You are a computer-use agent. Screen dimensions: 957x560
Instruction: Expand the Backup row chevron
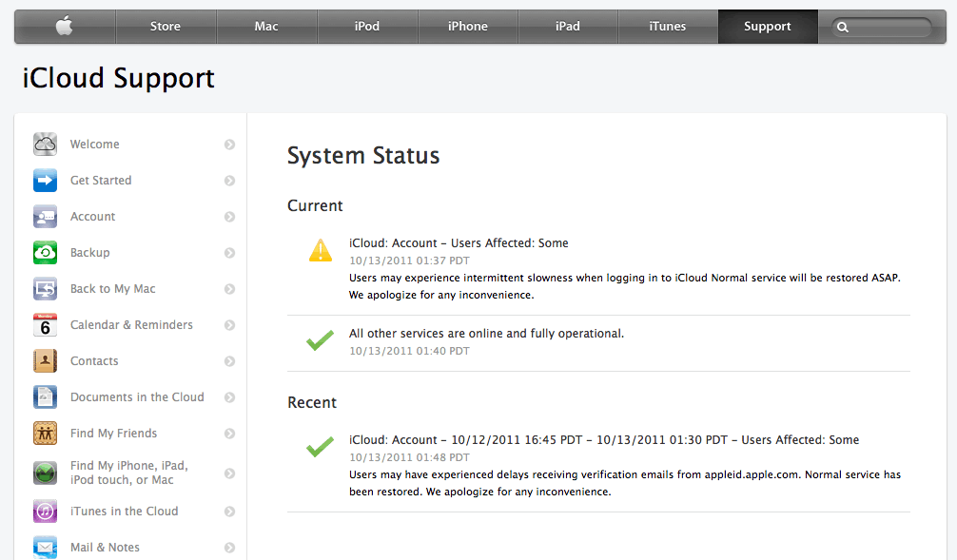tap(229, 253)
